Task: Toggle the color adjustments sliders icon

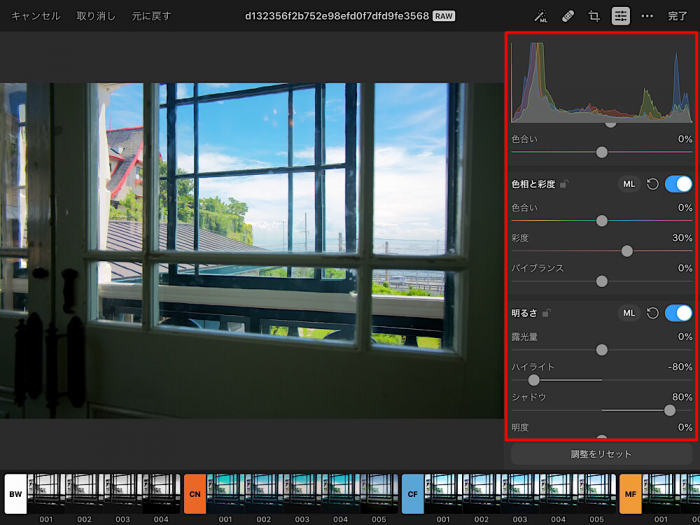Action: pyautogui.click(x=621, y=17)
